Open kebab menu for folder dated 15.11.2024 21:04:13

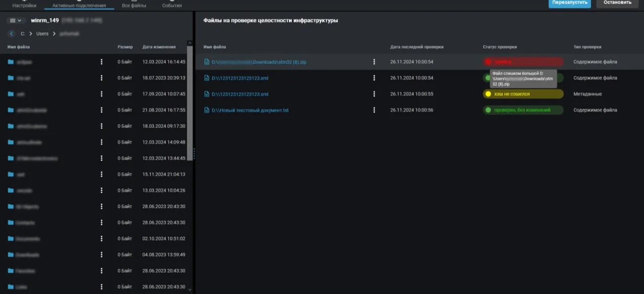click(102, 174)
